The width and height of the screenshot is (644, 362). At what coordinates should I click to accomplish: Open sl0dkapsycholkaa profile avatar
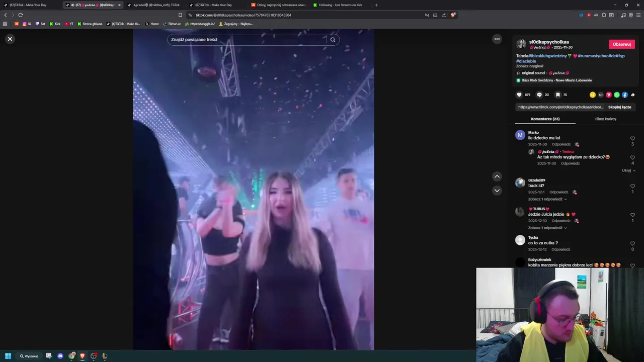(521, 44)
